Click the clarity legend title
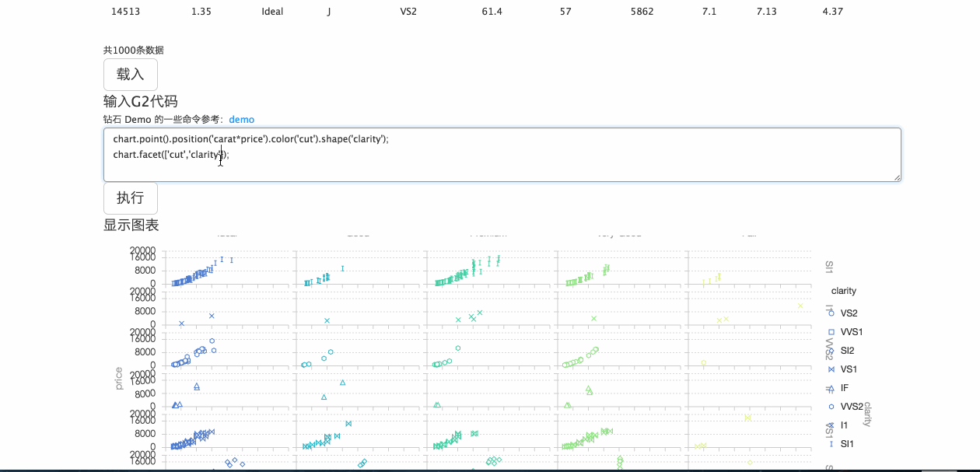The image size is (980, 472). click(843, 291)
